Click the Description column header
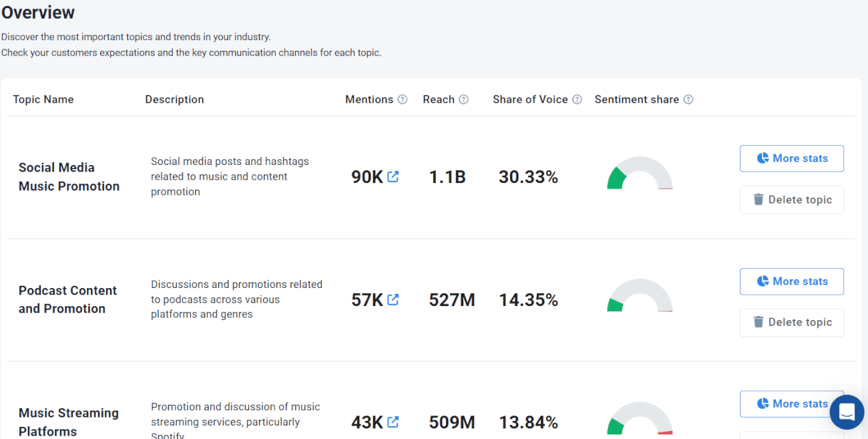This screenshot has height=439, width=868. (174, 99)
